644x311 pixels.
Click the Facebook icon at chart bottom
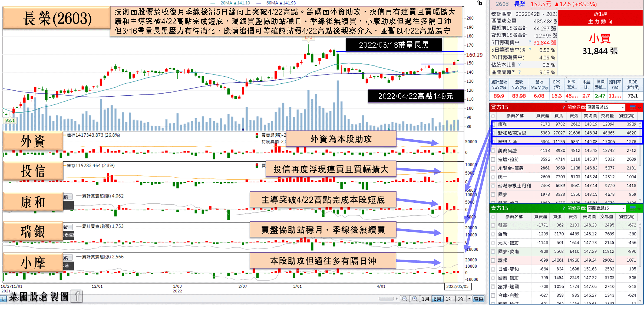point(77,297)
